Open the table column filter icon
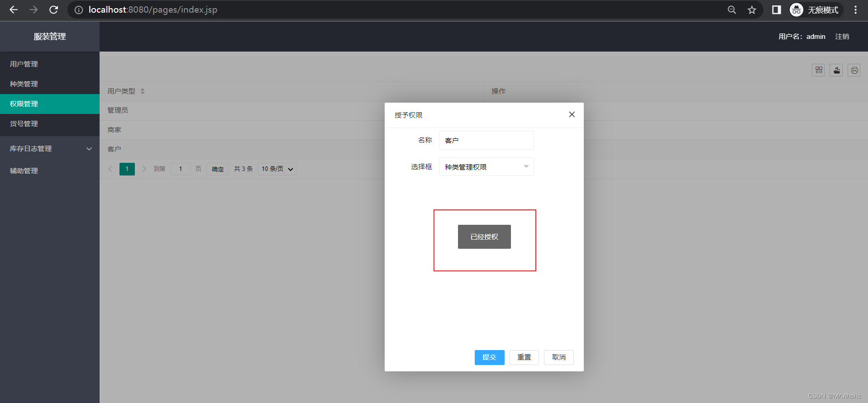868x403 pixels. (x=818, y=70)
